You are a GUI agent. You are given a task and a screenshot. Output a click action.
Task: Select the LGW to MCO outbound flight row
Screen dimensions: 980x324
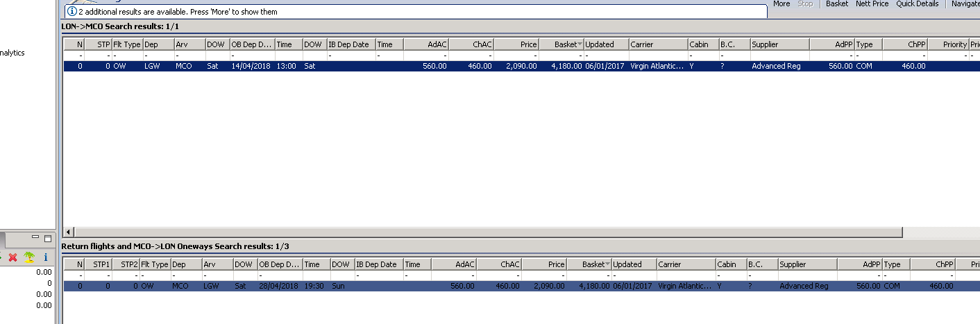point(521,67)
